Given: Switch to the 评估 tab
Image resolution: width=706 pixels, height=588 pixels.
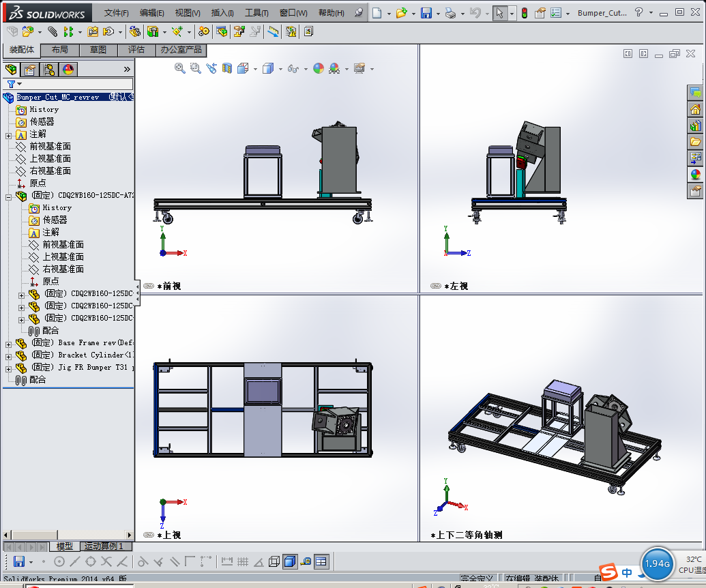Looking at the screenshot, I should tap(136, 50).
